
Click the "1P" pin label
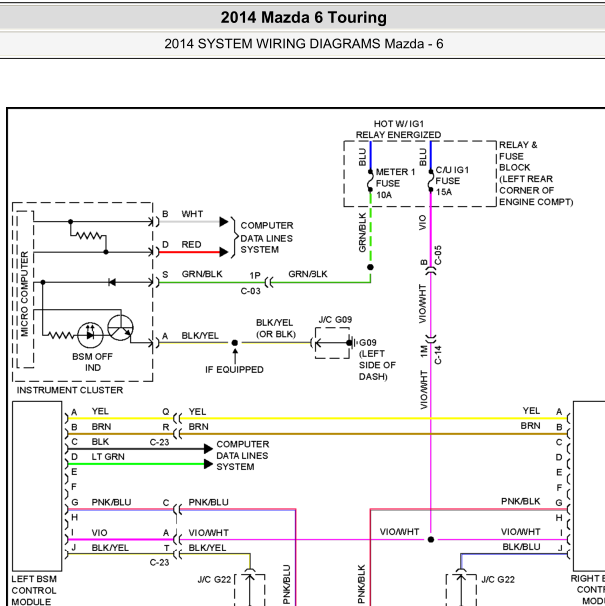pos(255,276)
